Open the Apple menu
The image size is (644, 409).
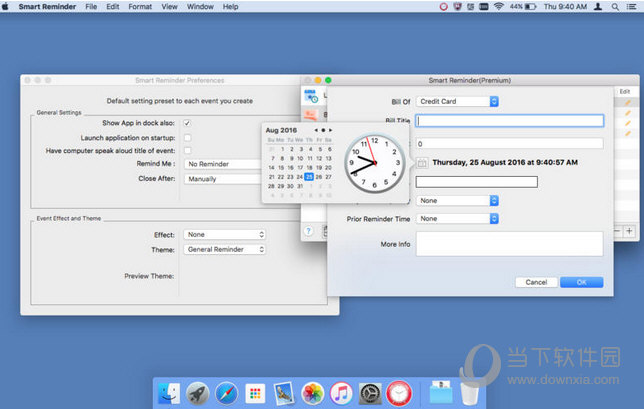pos(5,7)
